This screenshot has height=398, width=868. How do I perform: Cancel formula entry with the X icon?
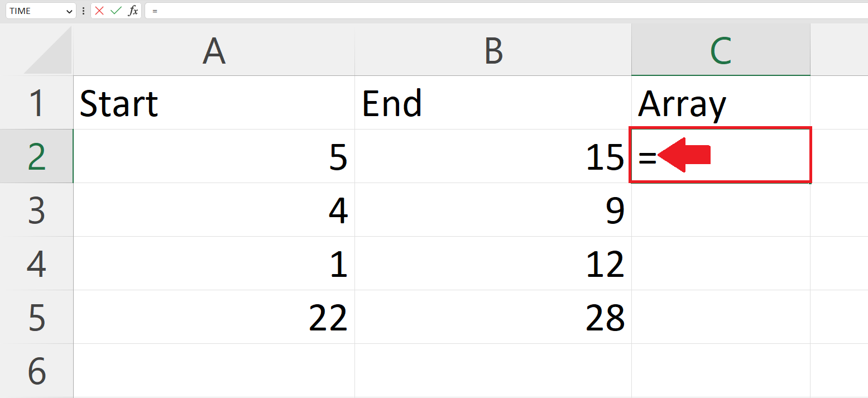99,11
